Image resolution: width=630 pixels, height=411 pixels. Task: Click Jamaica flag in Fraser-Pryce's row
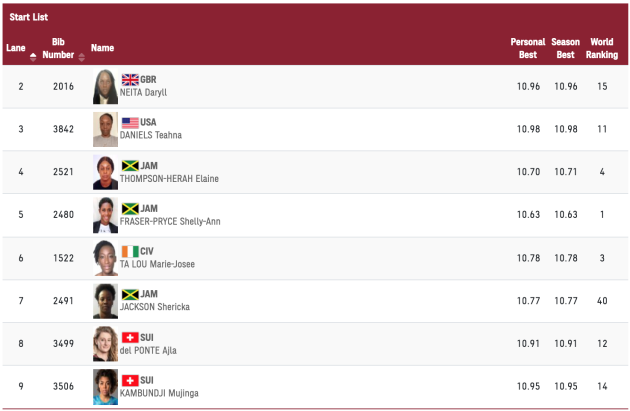click(x=130, y=208)
